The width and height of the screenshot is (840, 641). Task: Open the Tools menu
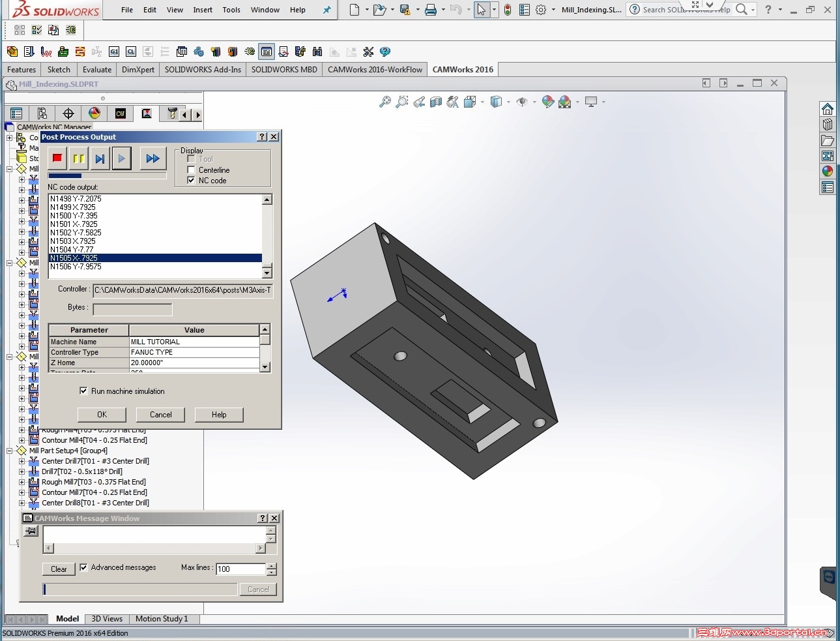231,10
